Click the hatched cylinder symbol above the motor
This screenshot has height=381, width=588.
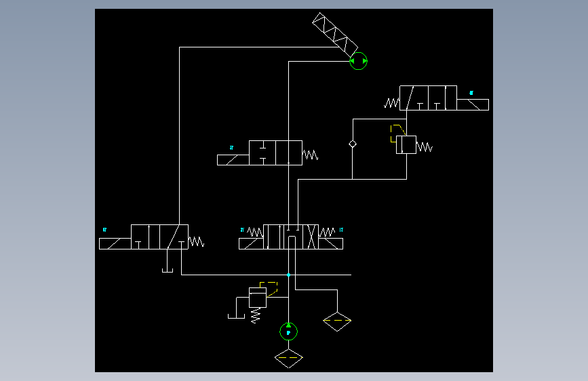point(335,35)
